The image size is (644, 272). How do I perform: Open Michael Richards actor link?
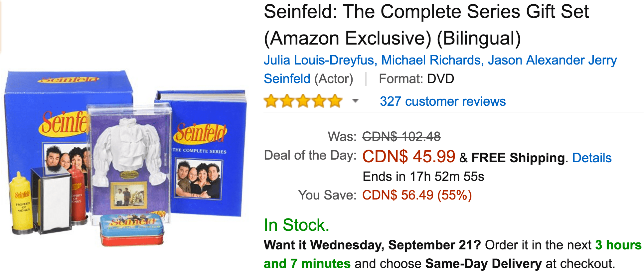(x=431, y=60)
